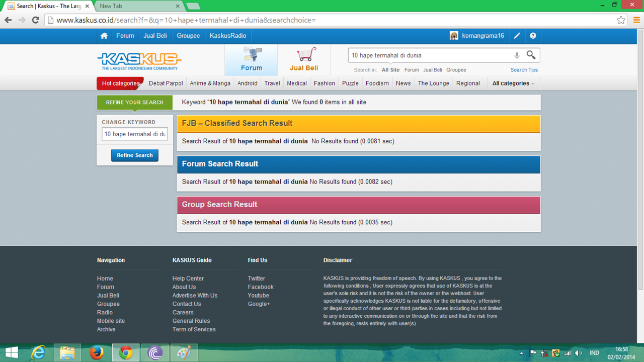Click the Hot categories button
This screenshot has width=644, height=362.
[x=120, y=83]
